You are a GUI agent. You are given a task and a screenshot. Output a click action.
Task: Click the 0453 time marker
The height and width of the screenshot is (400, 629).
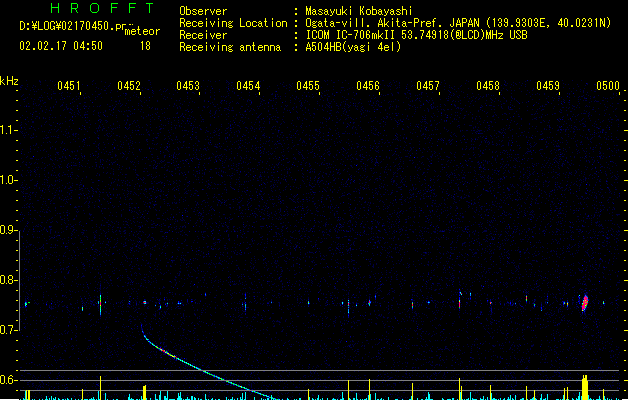click(x=188, y=86)
